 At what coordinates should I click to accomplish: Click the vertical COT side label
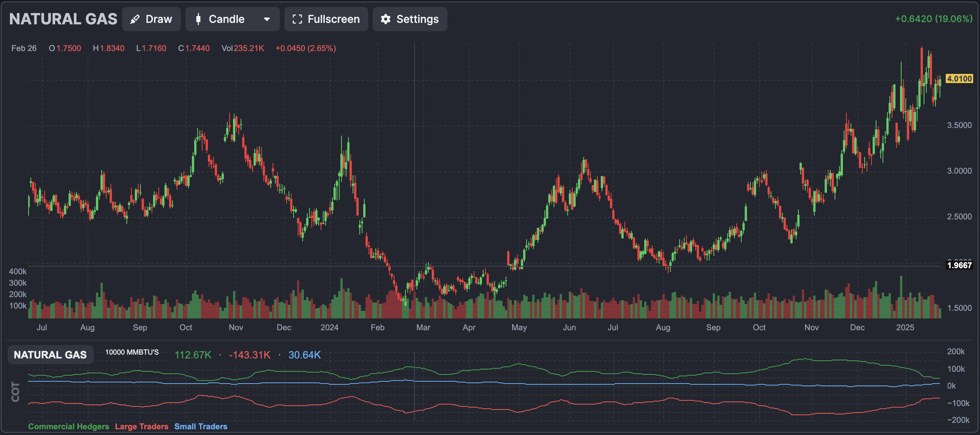coord(16,392)
